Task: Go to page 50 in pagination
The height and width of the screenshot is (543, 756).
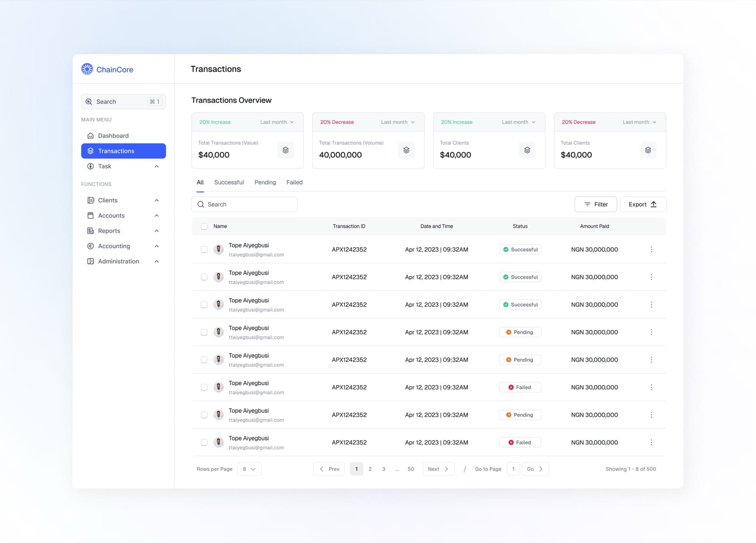Action: pos(411,469)
